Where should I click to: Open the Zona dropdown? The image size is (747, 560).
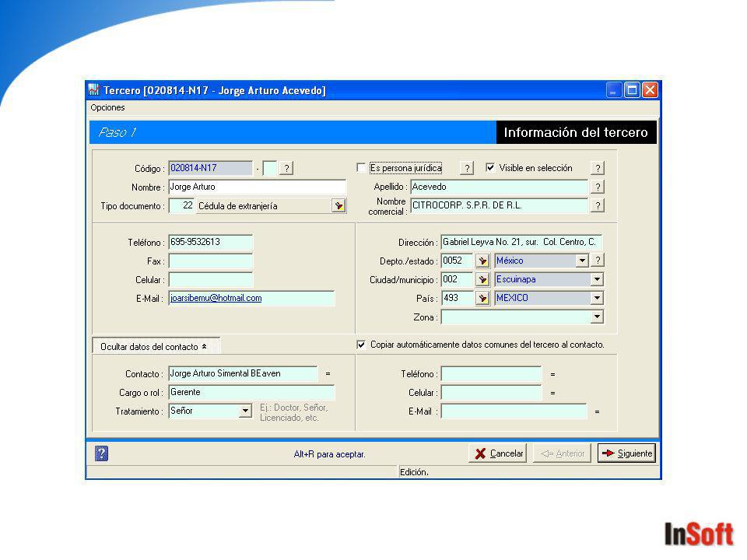pos(597,317)
